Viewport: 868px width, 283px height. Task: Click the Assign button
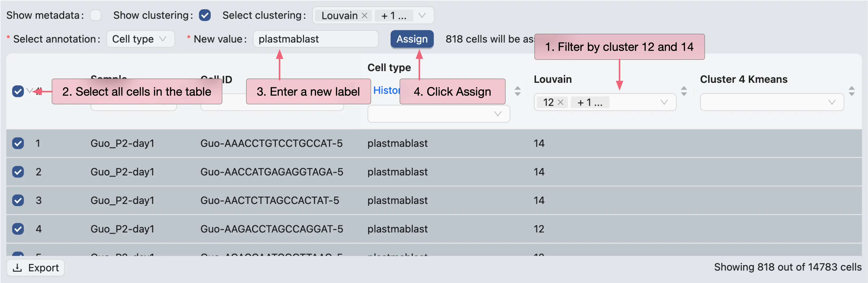coord(412,39)
